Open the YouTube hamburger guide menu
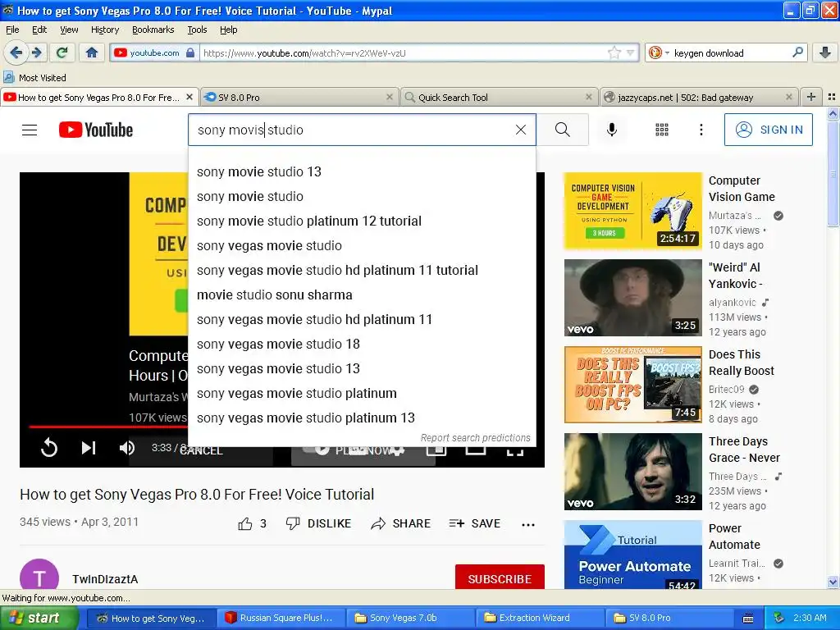Viewport: 840px width, 630px height. pos(30,130)
